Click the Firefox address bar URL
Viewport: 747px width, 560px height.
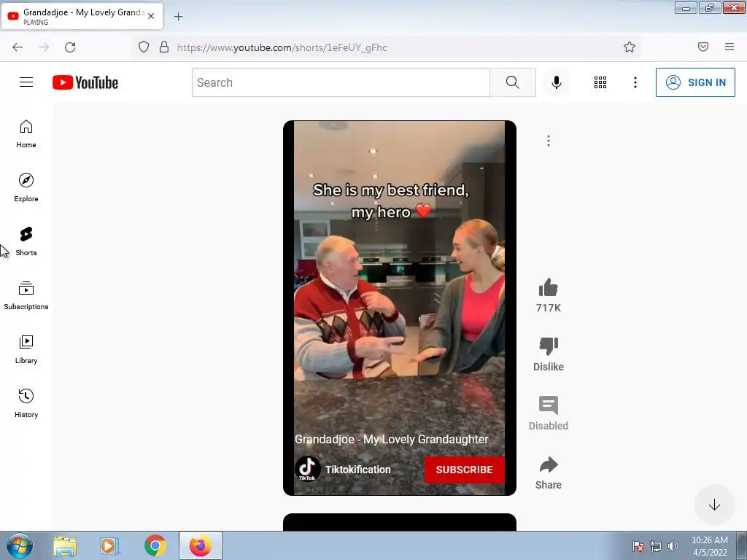[282, 47]
